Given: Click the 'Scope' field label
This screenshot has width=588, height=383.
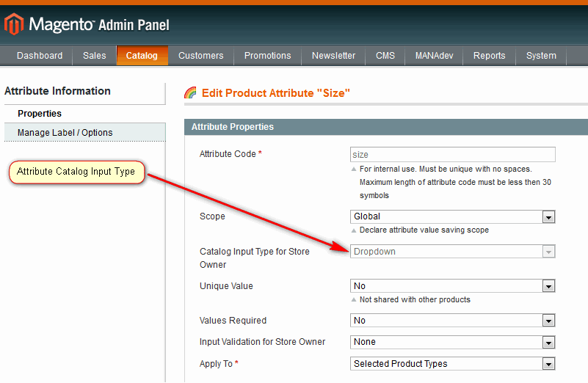Looking at the screenshot, I should [212, 216].
